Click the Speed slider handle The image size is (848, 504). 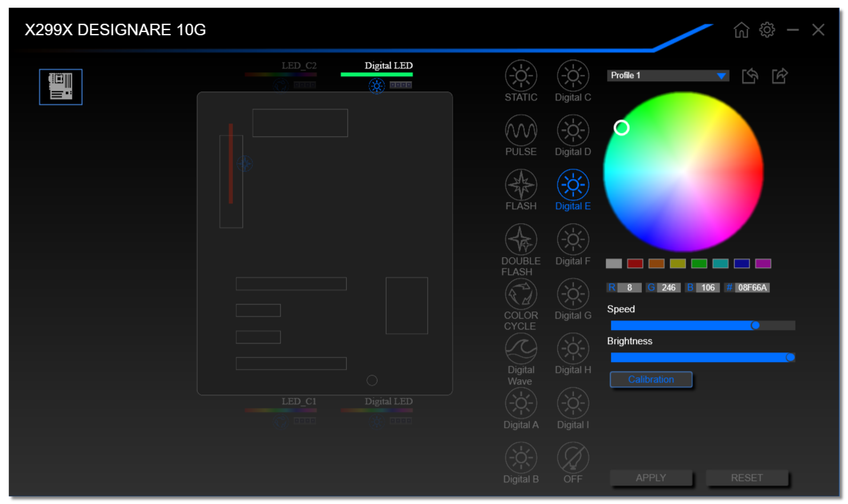755,326
